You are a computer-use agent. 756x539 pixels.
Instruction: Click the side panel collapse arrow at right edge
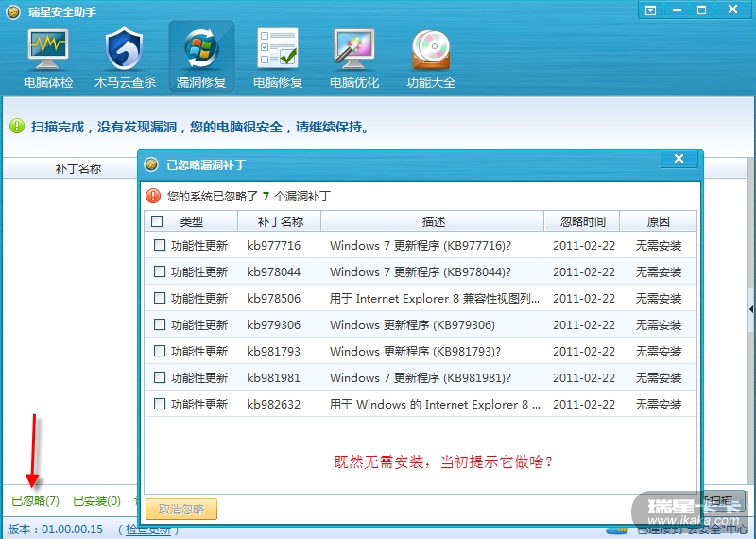[x=751, y=309]
